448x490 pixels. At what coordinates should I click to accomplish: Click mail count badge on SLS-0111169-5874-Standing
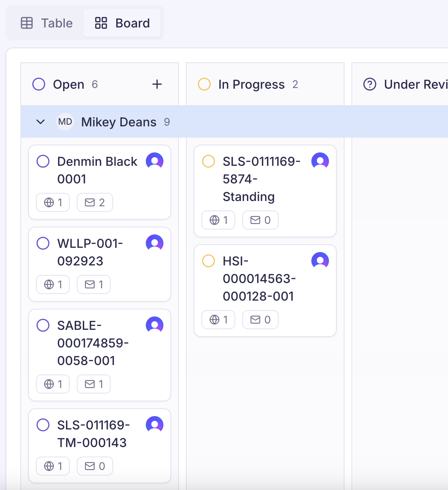pyautogui.click(x=260, y=220)
